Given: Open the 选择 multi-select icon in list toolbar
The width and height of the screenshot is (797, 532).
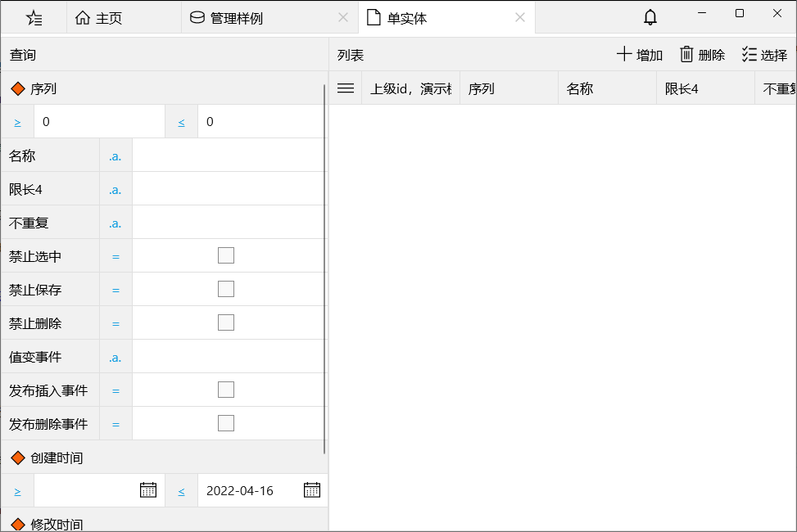Looking at the screenshot, I should point(748,54).
